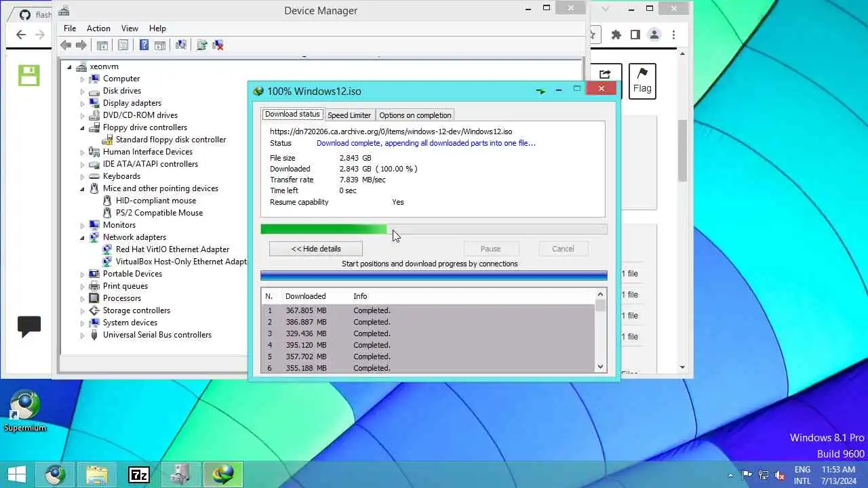Click the Flag button on archive page
The width and height of the screenshot is (868, 488).
coord(642,81)
